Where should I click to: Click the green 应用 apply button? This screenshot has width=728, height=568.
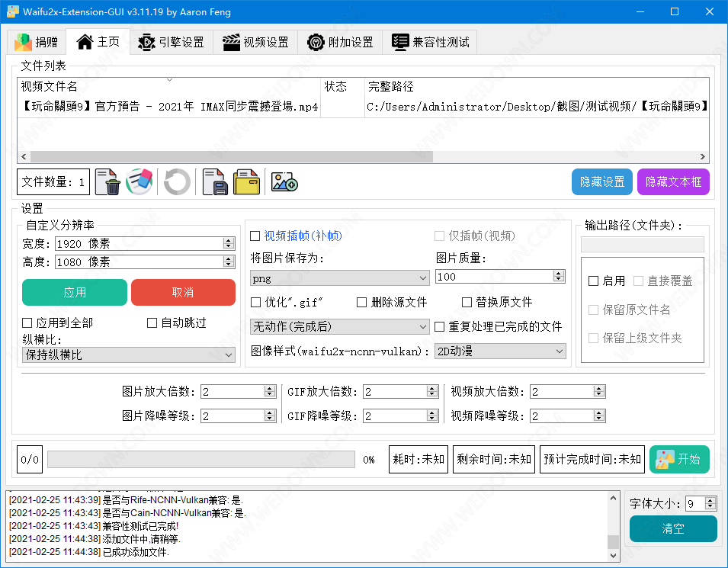pyautogui.click(x=74, y=292)
